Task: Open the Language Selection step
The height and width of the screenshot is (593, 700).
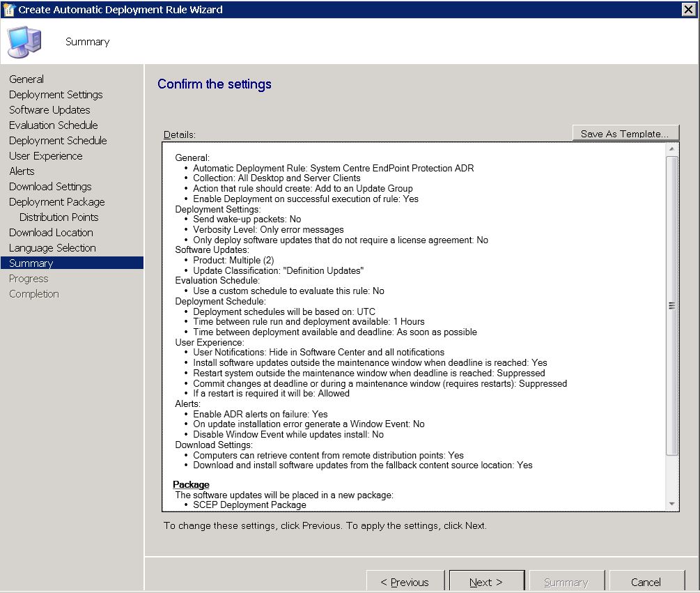Action: point(52,248)
